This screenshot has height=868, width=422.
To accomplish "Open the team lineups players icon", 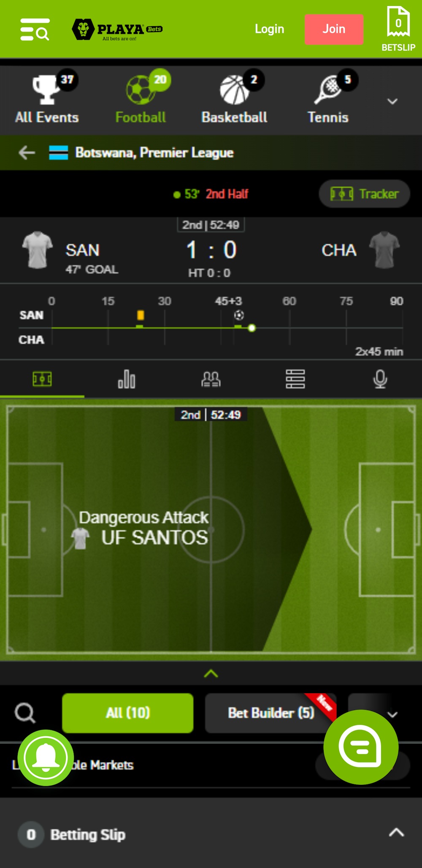I will coord(211,379).
